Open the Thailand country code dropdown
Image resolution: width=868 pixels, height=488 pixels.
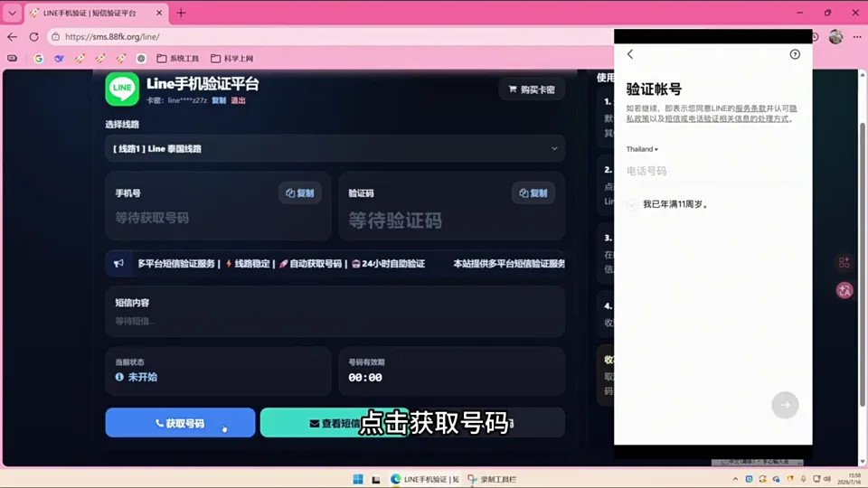coord(642,149)
